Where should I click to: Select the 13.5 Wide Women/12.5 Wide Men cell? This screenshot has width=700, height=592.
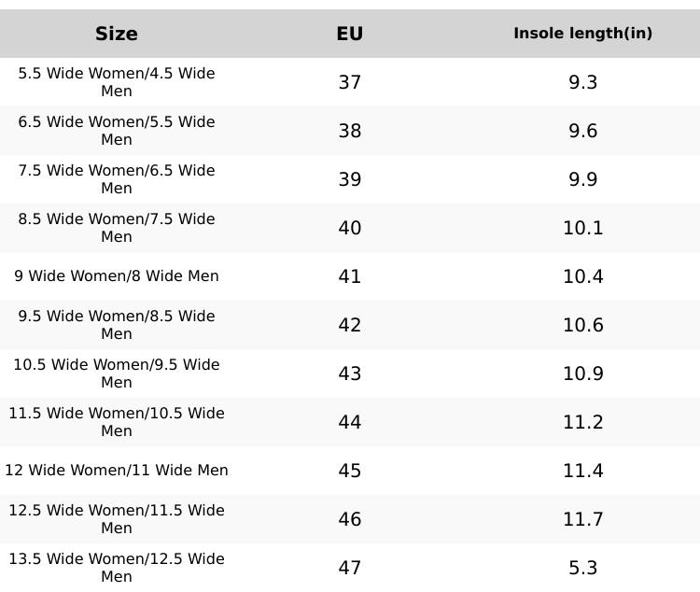coord(117,568)
